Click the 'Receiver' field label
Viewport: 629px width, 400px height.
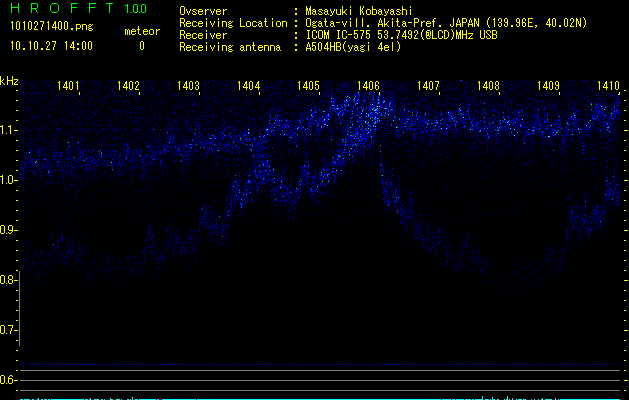pyautogui.click(x=203, y=35)
